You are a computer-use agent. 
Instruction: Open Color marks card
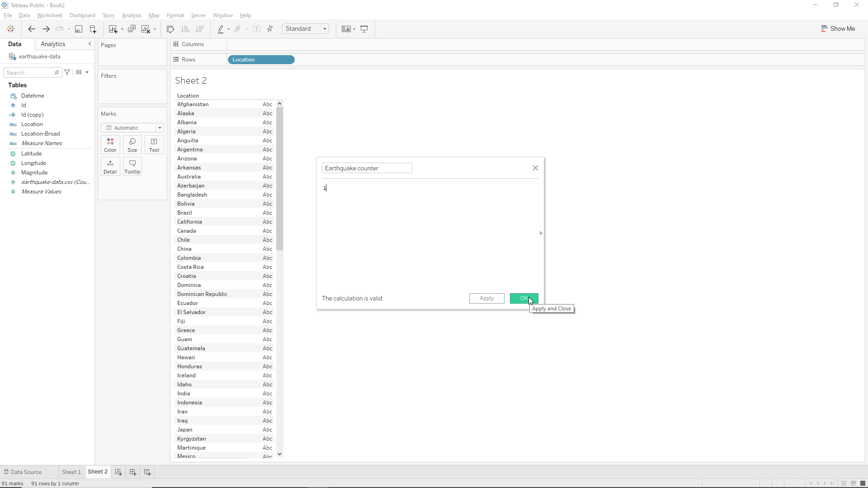tap(110, 145)
